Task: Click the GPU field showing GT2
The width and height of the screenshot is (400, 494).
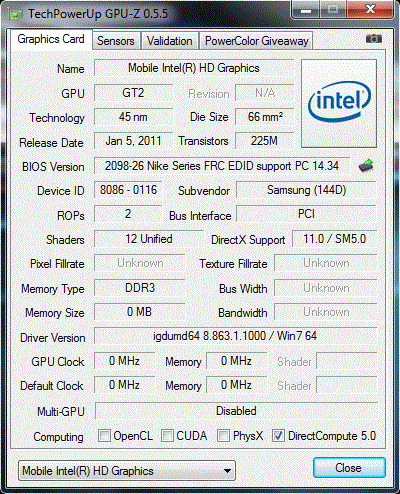Action: (133, 93)
